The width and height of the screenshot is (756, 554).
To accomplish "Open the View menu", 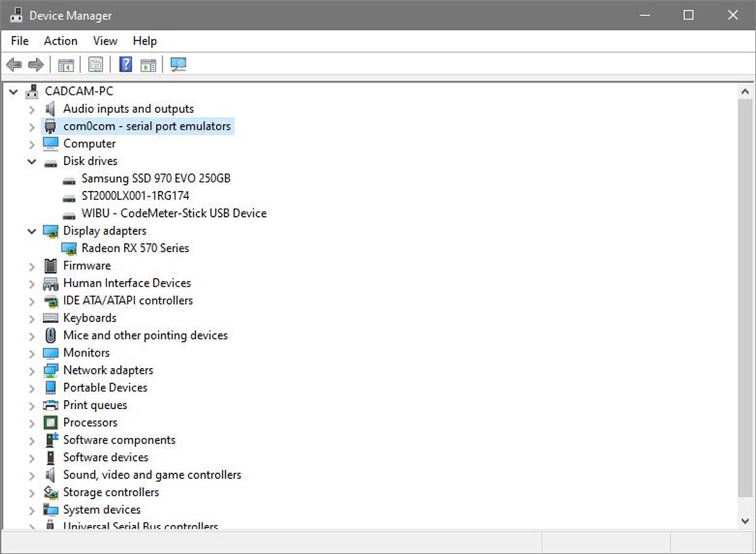I will tap(105, 41).
